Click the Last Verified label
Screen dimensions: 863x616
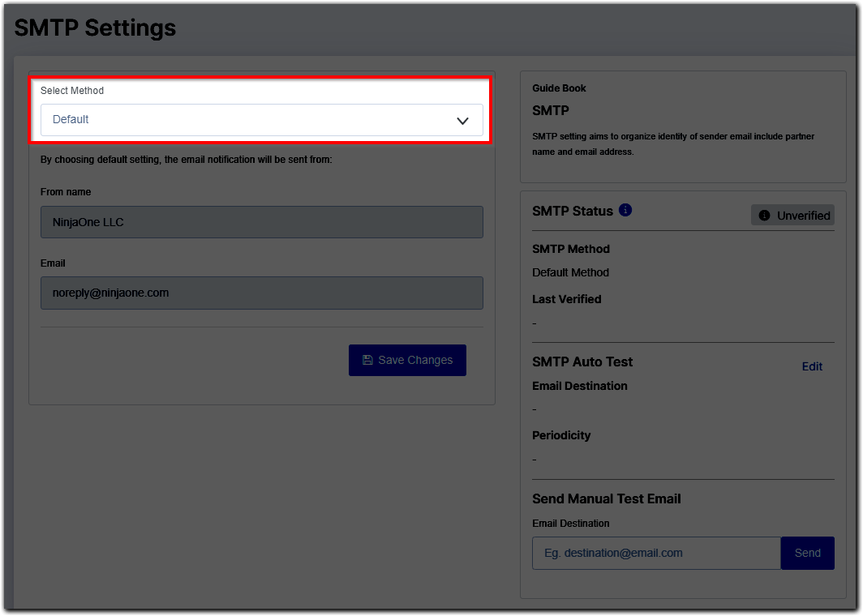tap(566, 299)
